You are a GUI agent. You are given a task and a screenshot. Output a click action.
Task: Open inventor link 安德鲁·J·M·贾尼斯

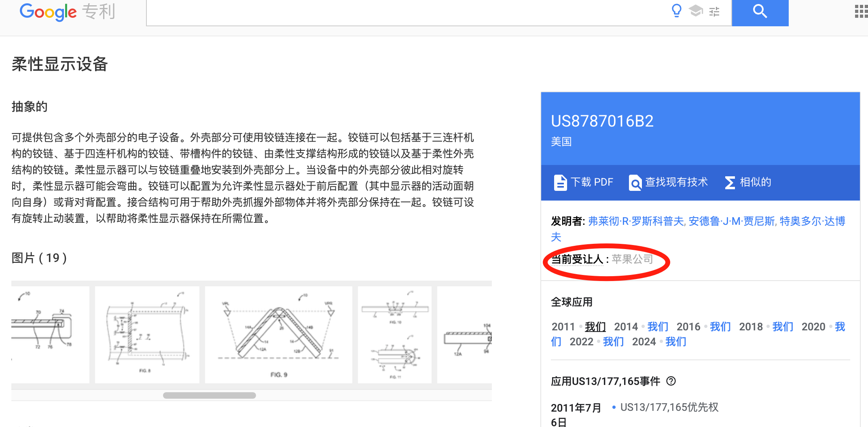[731, 221]
